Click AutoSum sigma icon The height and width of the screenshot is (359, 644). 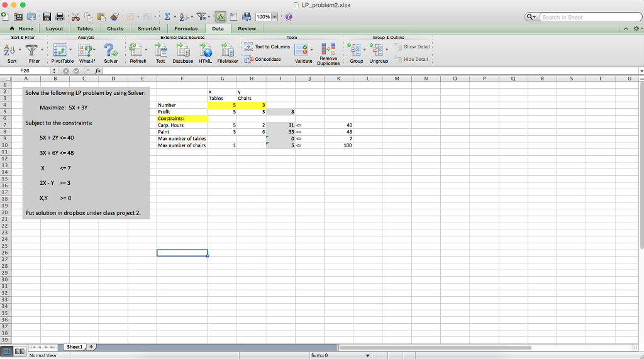coord(167,17)
